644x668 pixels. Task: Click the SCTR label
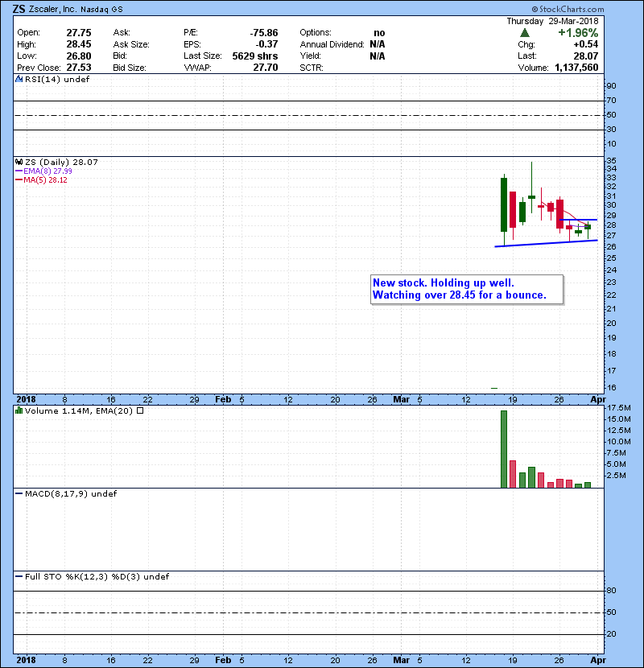coord(311,68)
